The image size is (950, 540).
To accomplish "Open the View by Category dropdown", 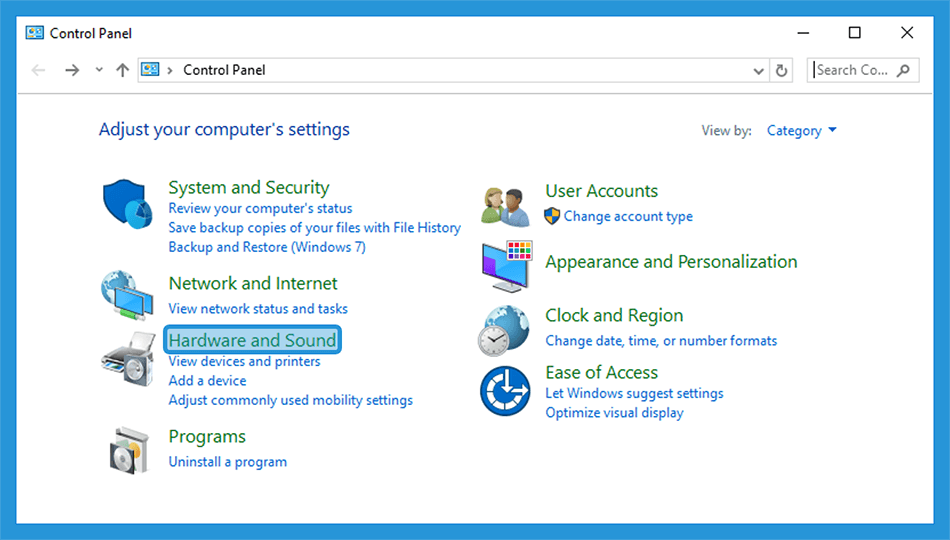I will tap(802, 130).
